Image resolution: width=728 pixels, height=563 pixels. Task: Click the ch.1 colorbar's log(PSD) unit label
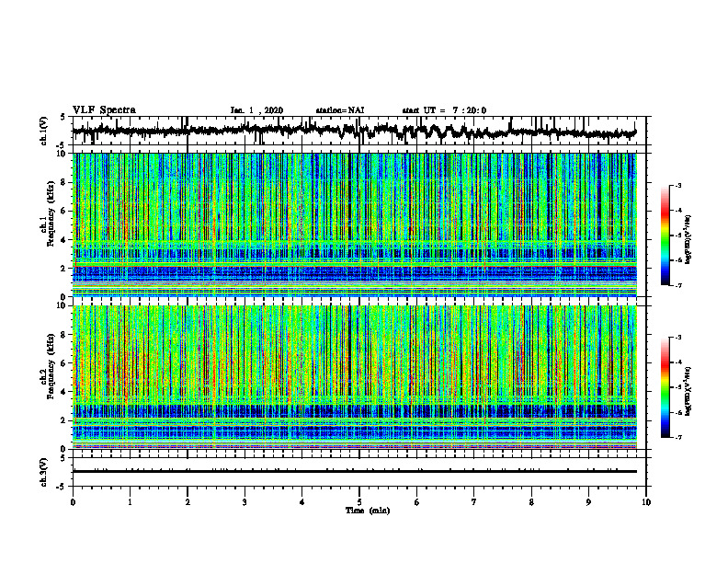(x=688, y=240)
